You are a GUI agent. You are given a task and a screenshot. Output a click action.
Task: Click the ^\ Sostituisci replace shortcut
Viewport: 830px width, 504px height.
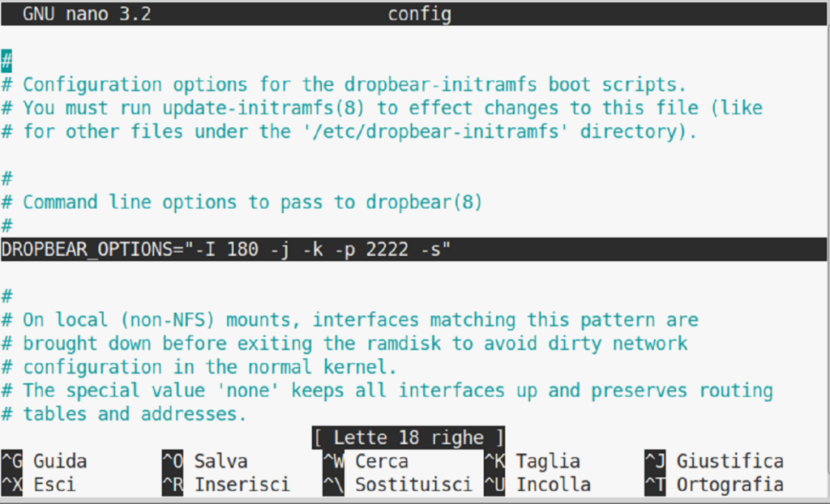click(x=397, y=485)
